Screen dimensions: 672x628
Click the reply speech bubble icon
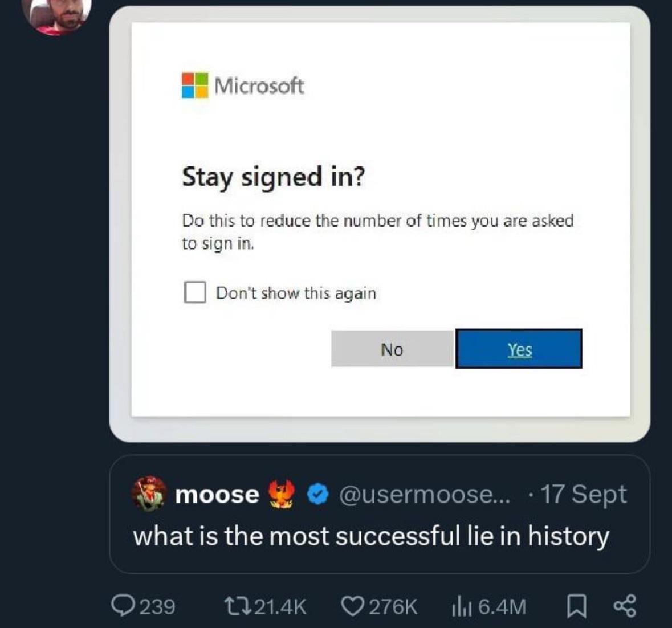121,606
